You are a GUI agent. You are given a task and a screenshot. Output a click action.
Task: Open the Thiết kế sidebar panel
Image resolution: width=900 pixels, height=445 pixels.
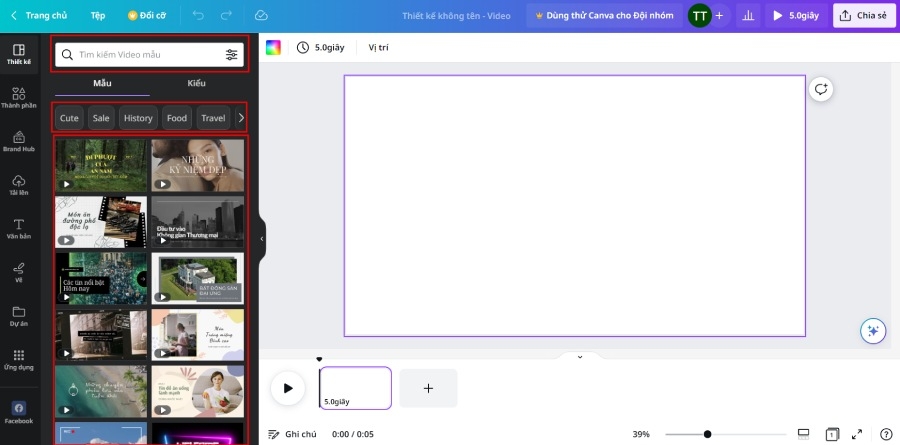coord(19,55)
